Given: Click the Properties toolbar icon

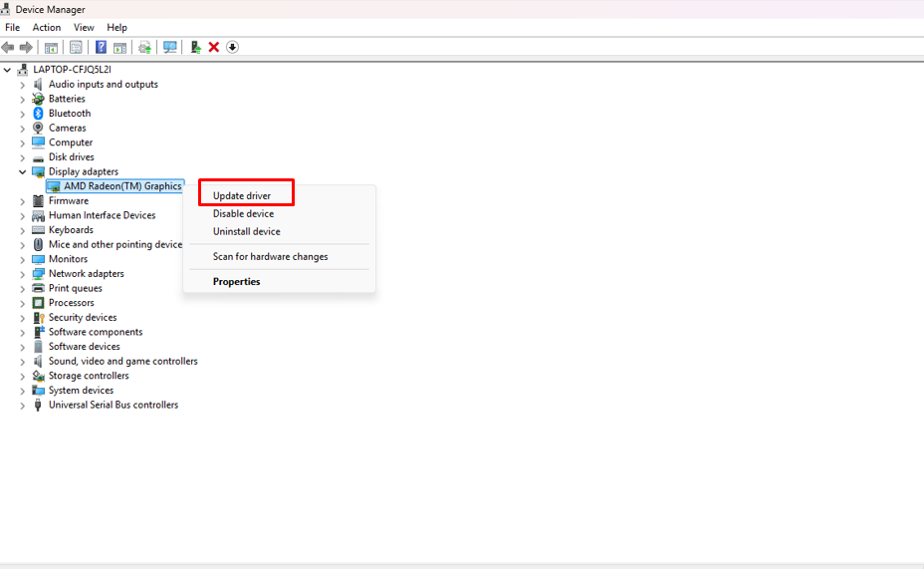Looking at the screenshot, I should [x=76, y=47].
